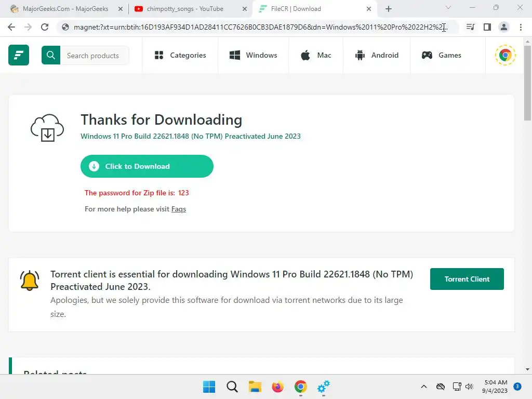Click the page vertical scrollbar thumb
The height and width of the screenshot is (399, 532).
point(527,83)
